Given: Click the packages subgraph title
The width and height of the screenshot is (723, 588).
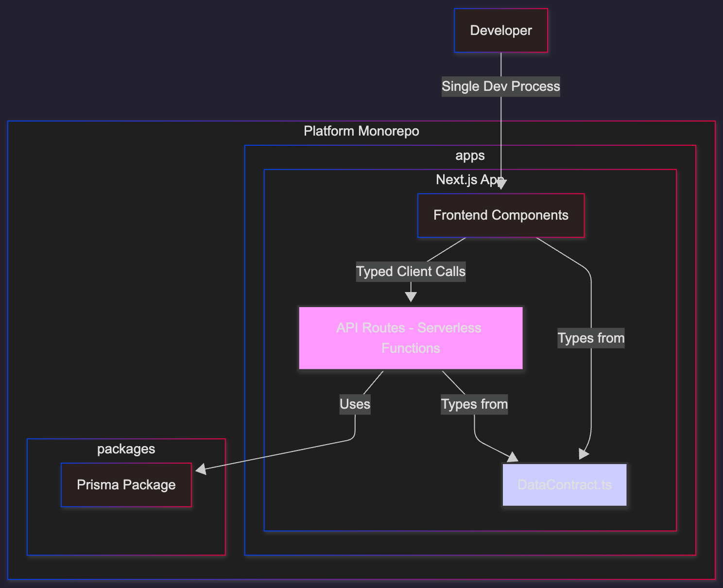Looking at the screenshot, I should 126,449.
